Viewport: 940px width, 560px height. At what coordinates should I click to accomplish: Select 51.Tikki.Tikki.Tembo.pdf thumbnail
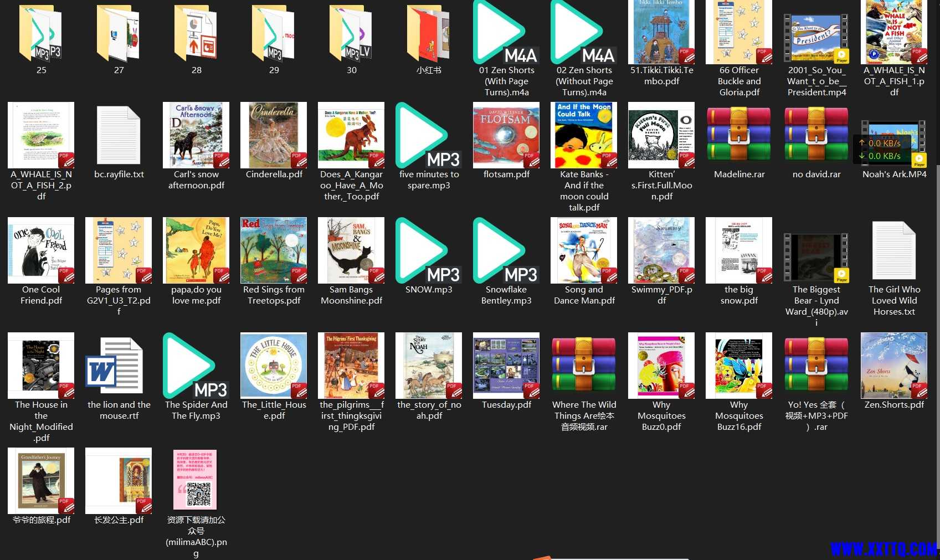point(661,32)
